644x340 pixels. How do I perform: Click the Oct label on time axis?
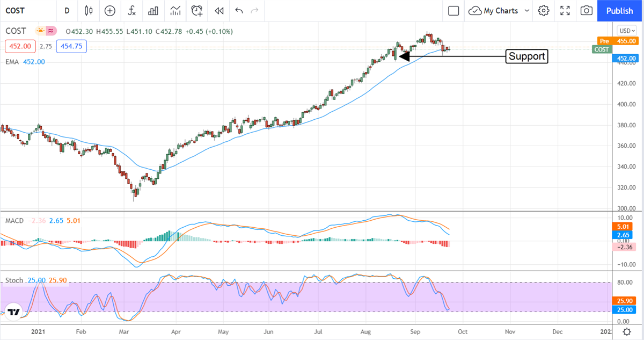pos(463,332)
